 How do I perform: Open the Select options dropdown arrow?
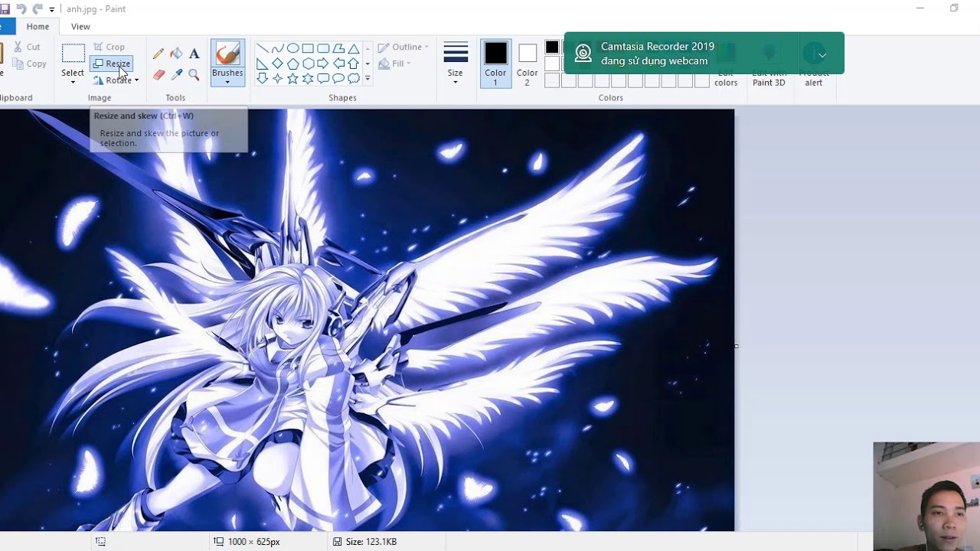pos(73,82)
